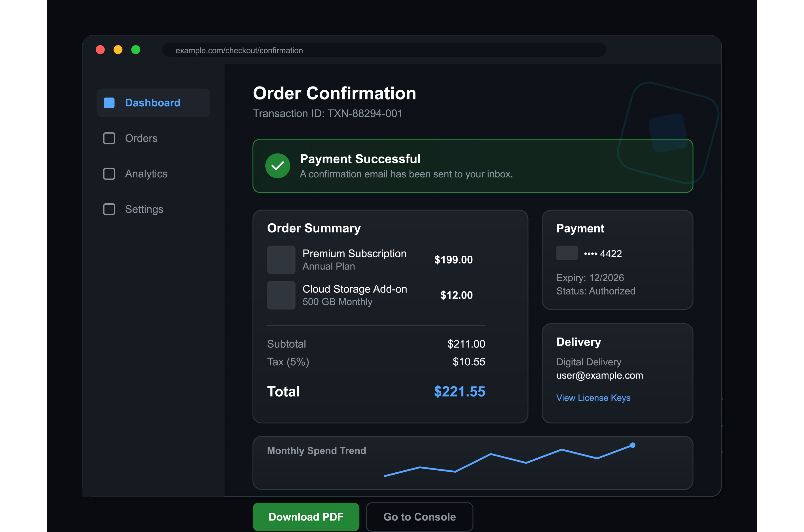804x532 pixels.
Task: Select the Dashboard menu item
Action: [153, 103]
